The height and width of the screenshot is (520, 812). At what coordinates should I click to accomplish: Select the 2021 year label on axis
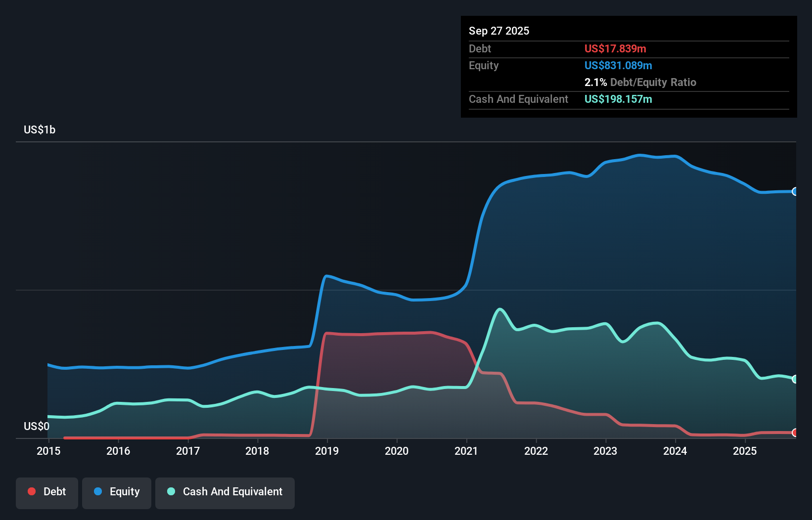(466, 451)
